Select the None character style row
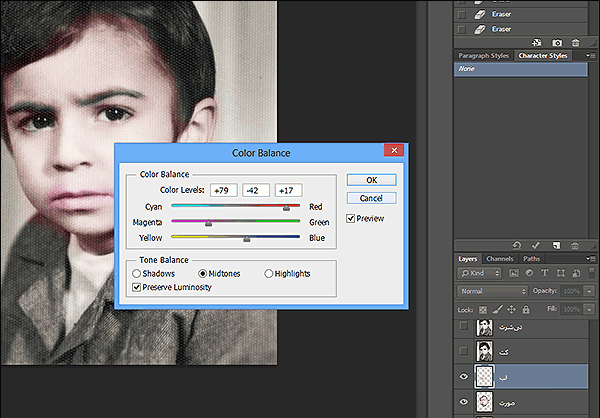 coord(521,69)
